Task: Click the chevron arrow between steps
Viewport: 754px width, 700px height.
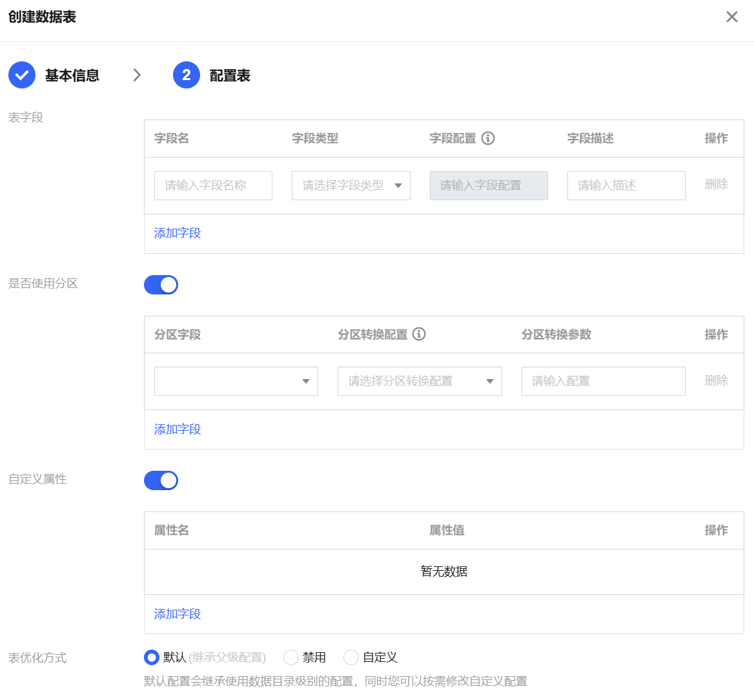Action: tap(137, 76)
